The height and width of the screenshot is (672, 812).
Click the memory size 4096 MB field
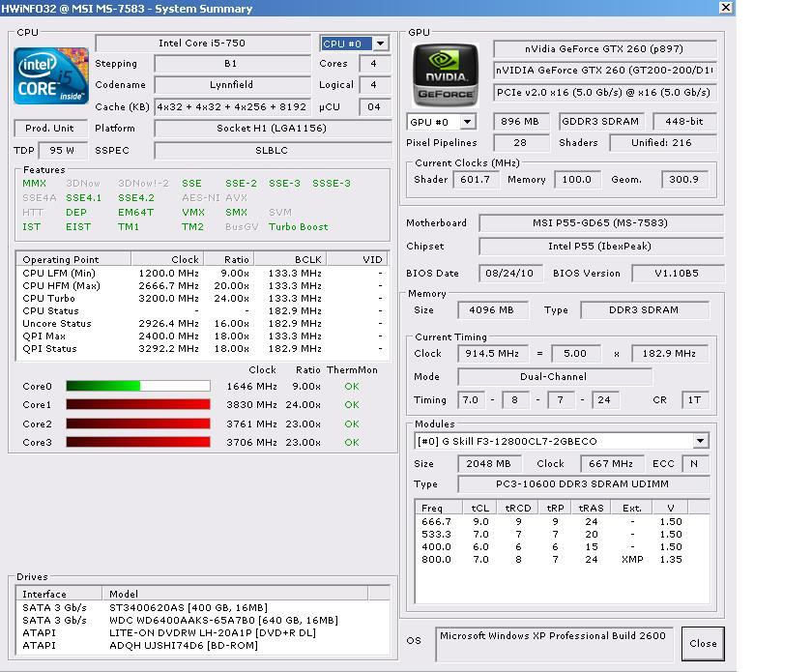click(492, 309)
